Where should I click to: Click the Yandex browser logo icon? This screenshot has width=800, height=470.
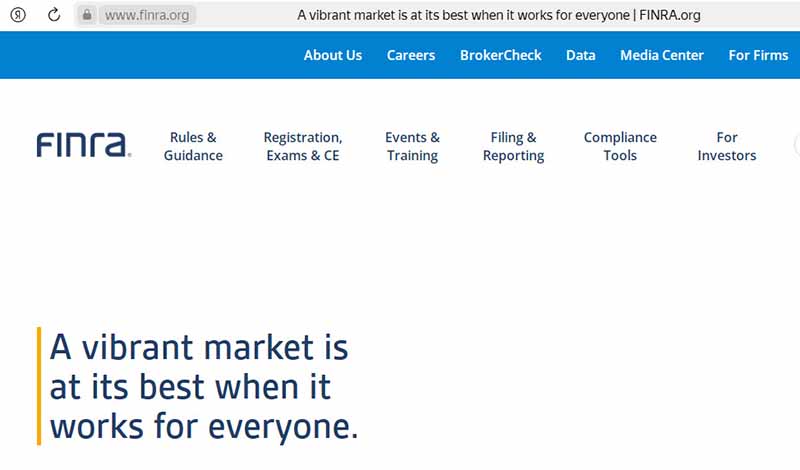pyautogui.click(x=18, y=15)
